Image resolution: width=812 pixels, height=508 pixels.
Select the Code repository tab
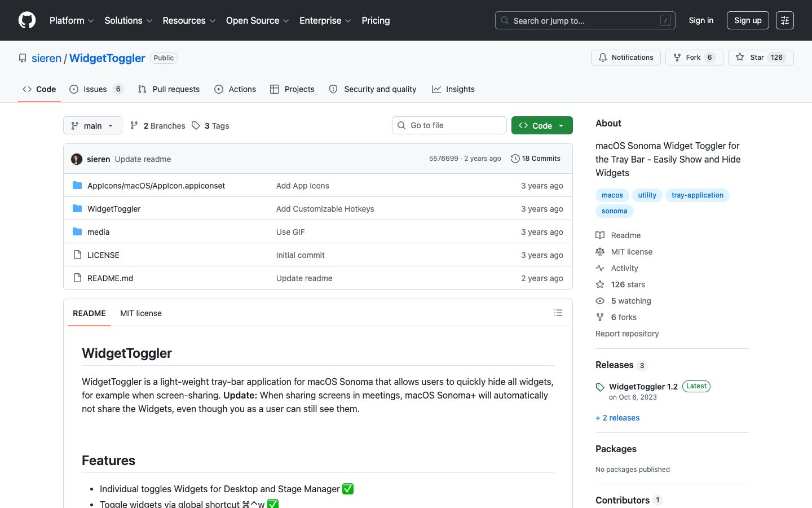pos(39,89)
